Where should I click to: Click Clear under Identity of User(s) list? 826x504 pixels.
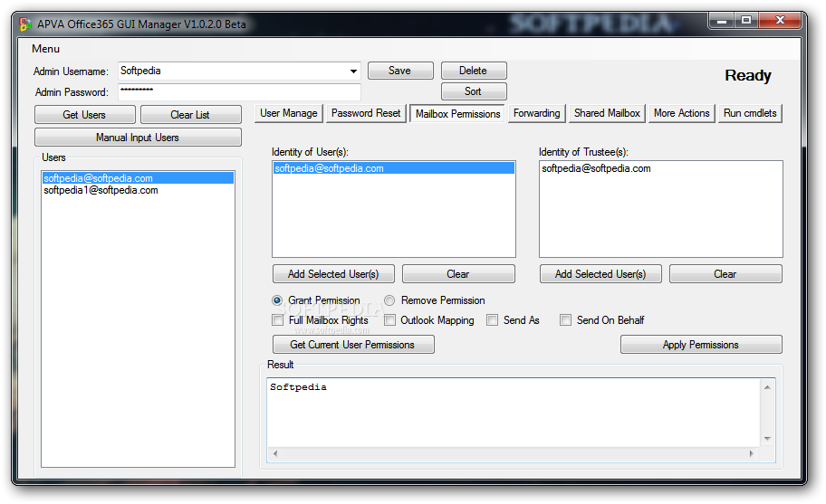(x=458, y=274)
